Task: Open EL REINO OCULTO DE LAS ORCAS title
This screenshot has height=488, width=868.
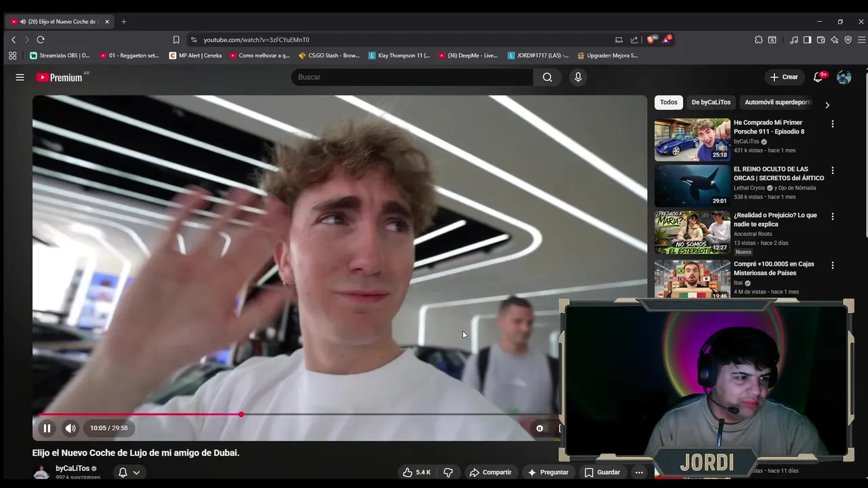Action: [x=778, y=174]
